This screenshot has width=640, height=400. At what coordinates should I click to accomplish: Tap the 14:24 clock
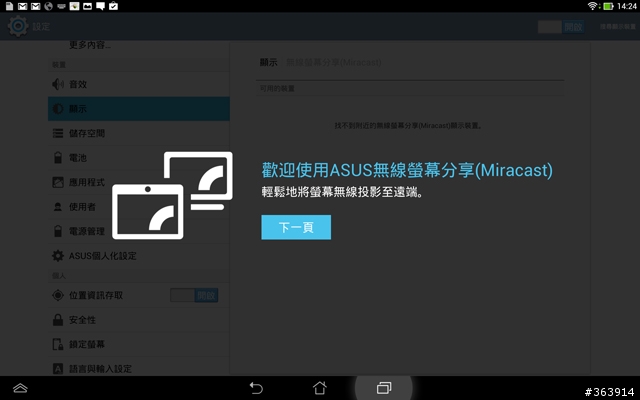click(627, 6)
